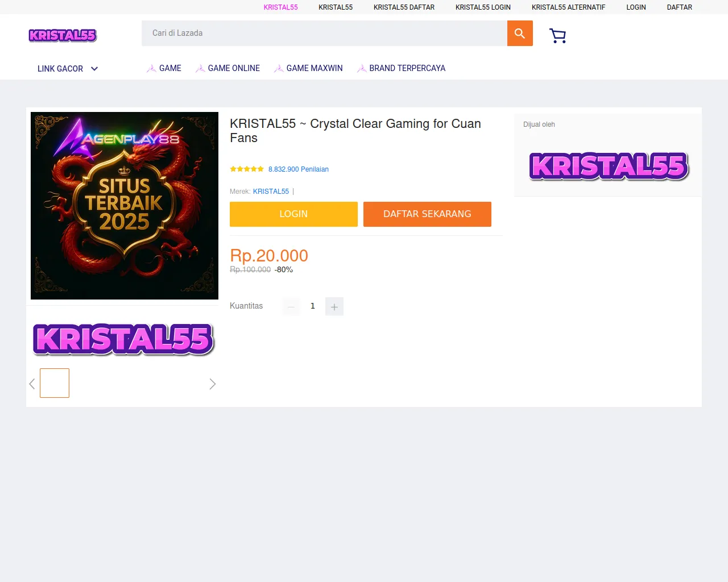The height and width of the screenshot is (582, 728).
Task: Click the seller KRISTAL55 logo under Dijual oleh
Action: point(609,166)
